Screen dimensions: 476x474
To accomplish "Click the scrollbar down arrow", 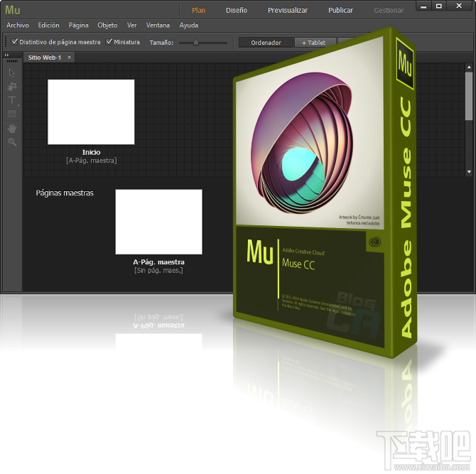I will (469, 172).
